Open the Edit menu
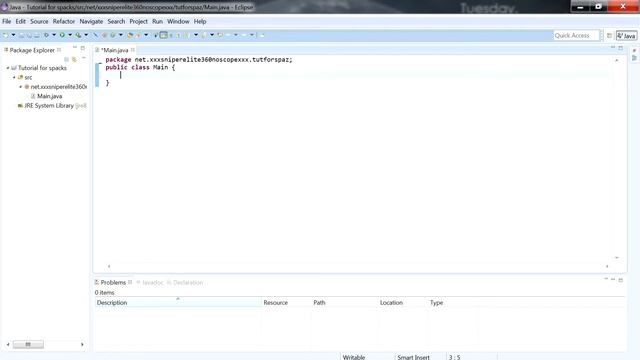Image resolution: width=640 pixels, height=360 pixels. (20, 21)
